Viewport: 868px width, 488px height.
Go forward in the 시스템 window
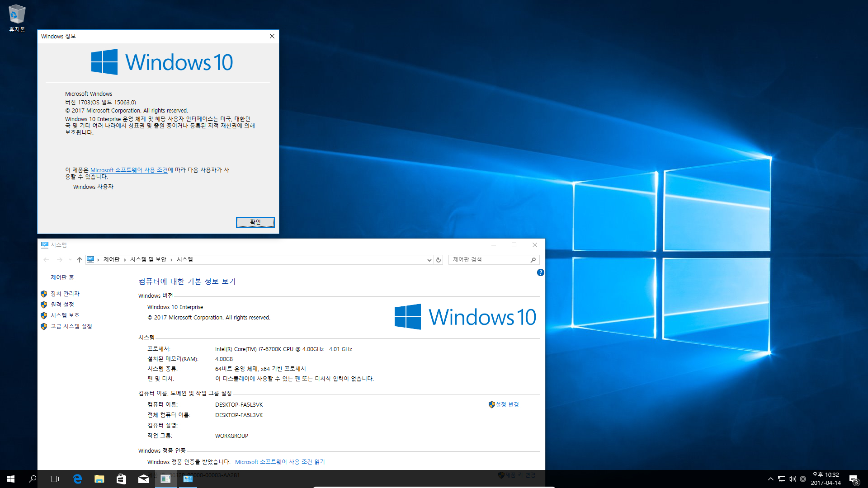[x=60, y=260]
